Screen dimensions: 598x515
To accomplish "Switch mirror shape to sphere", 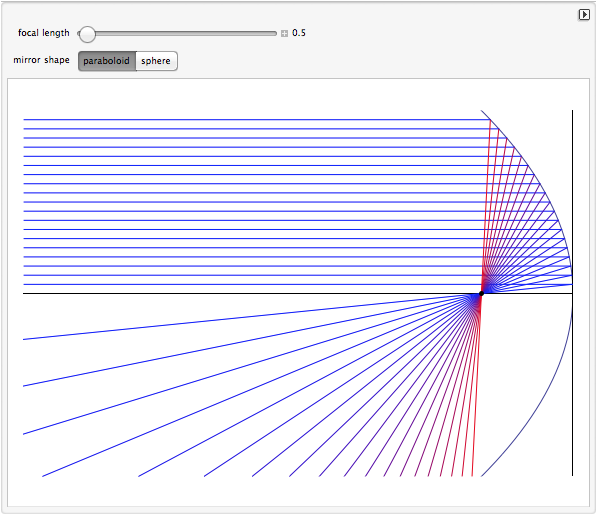I will tap(156, 61).
